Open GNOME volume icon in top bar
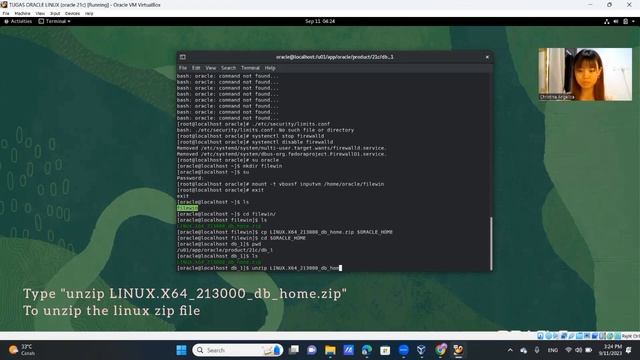Image resolution: width=640 pixels, height=360 pixels. coord(616,21)
